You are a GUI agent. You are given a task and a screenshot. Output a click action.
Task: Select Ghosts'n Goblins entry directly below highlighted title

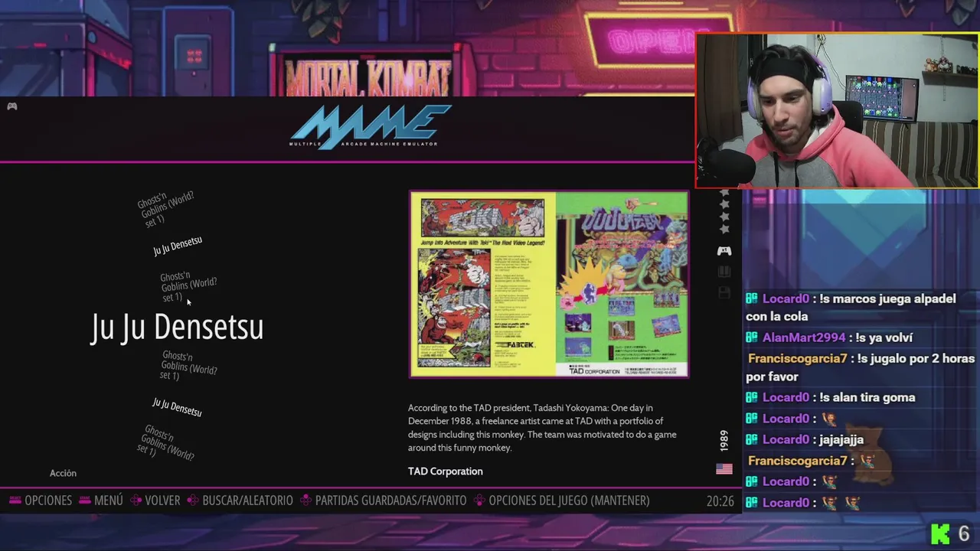188,366
